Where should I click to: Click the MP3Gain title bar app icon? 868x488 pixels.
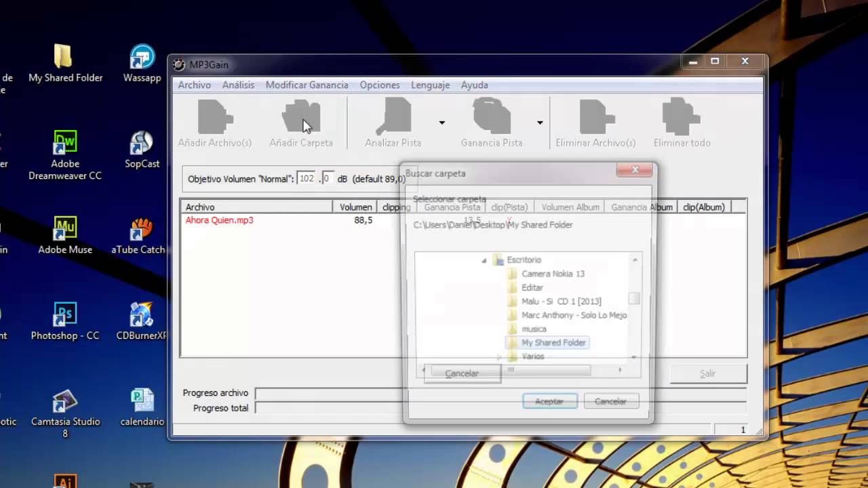[179, 64]
